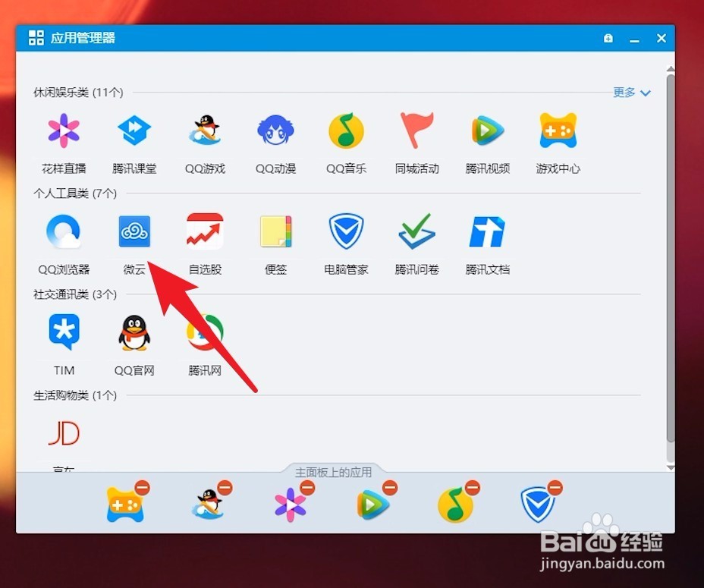Select 电脑管家 icon in the main panel bar

point(537,506)
